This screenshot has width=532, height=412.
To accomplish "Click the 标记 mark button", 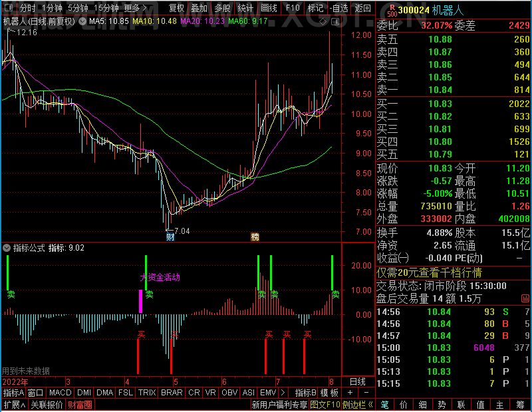I will click(x=315, y=8).
